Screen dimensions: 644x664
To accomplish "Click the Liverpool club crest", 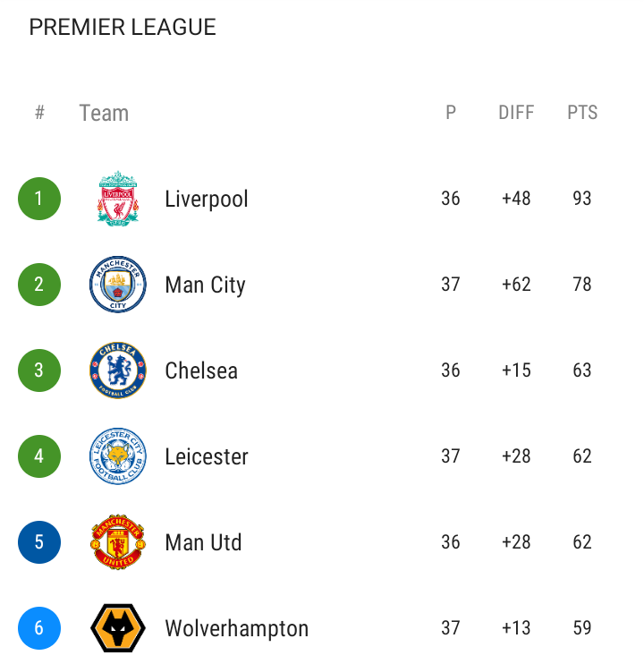I will point(118,199).
